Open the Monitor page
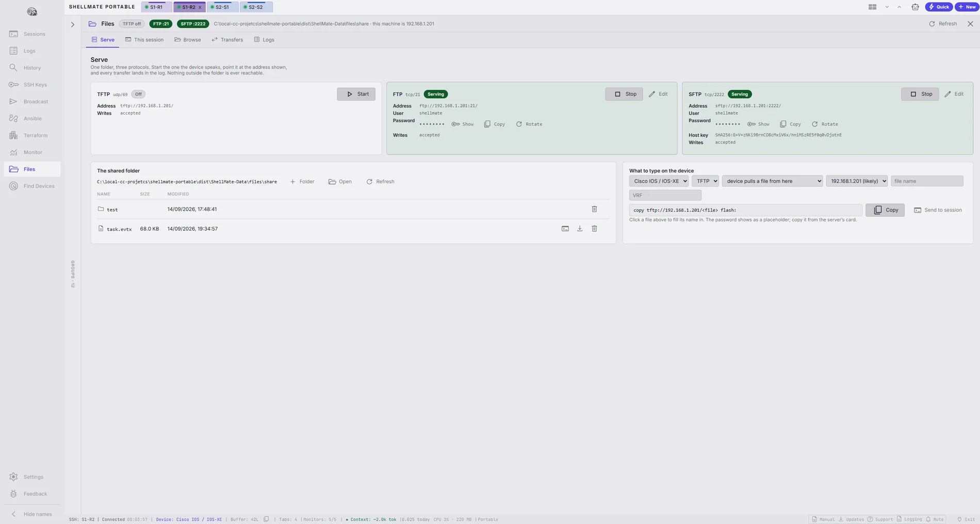980x524 pixels. tap(32, 152)
